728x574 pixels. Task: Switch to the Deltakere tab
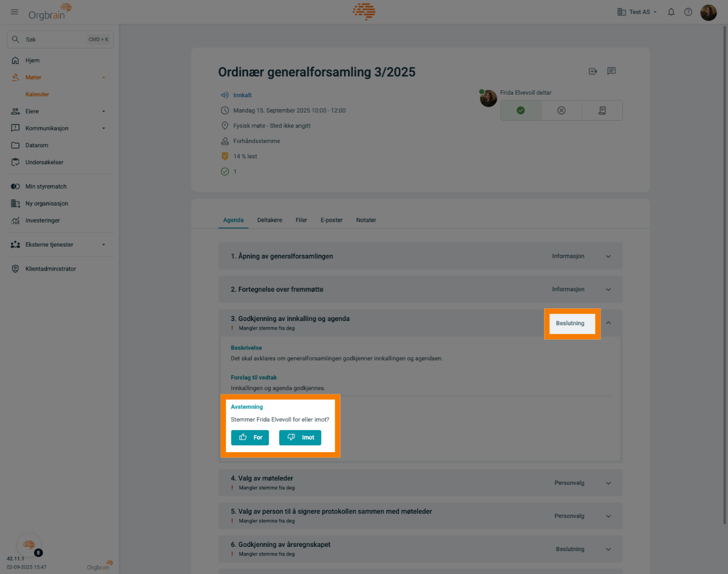pos(270,220)
